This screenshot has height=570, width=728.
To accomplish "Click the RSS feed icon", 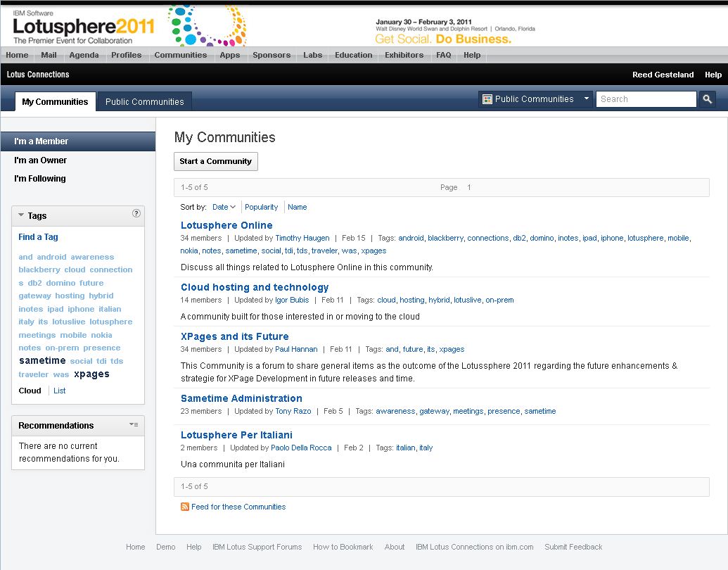I will pyautogui.click(x=185, y=507).
